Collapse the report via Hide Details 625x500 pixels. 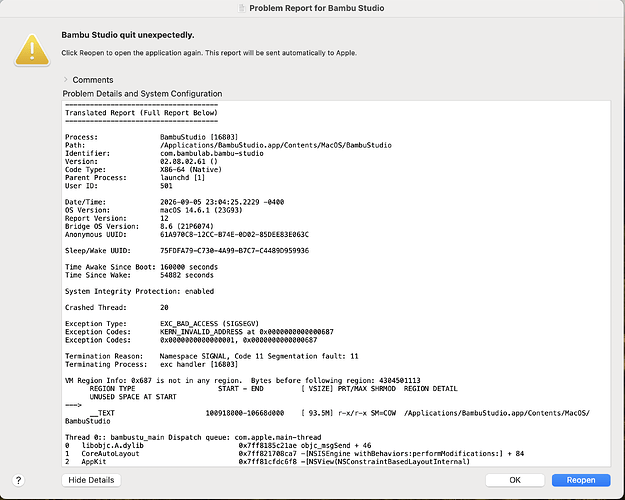(91, 480)
